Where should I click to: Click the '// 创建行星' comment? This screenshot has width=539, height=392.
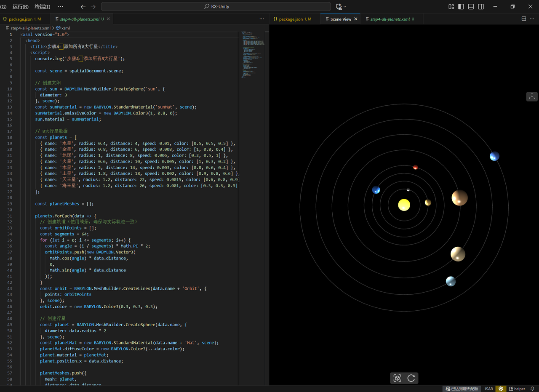(53, 318)
